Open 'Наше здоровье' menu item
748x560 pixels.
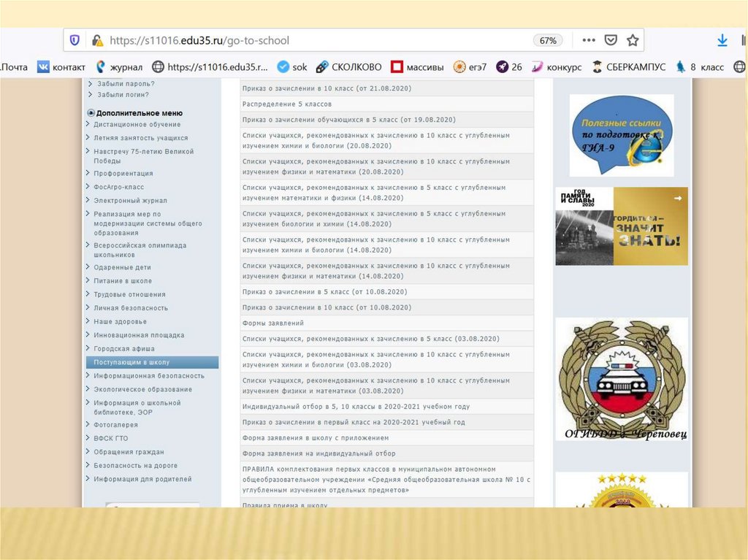click(121, 321)
